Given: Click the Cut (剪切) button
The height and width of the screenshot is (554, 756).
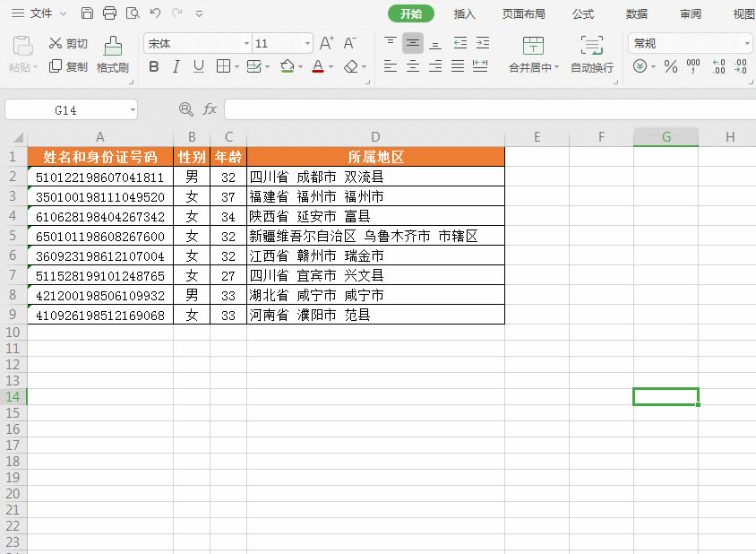Looking at the screenshot, I should pyautogui.click(x=68, y=43).
